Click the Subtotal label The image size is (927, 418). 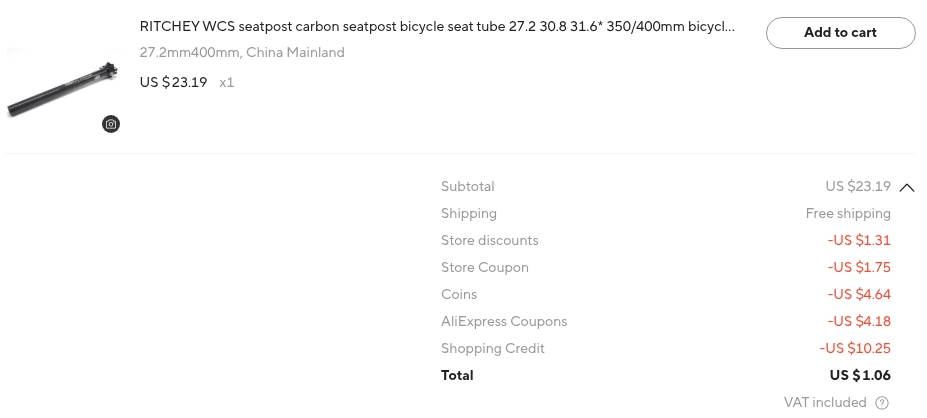coord(467,186)
